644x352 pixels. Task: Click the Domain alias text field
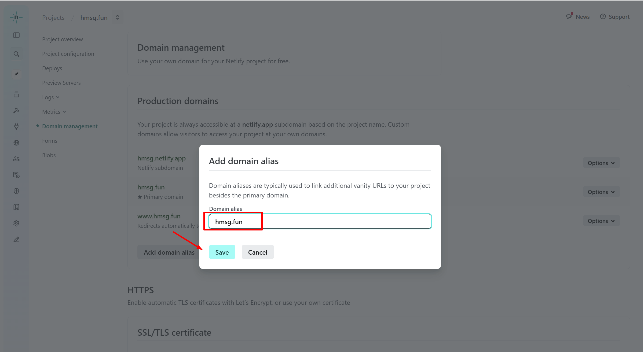(320, 222)
